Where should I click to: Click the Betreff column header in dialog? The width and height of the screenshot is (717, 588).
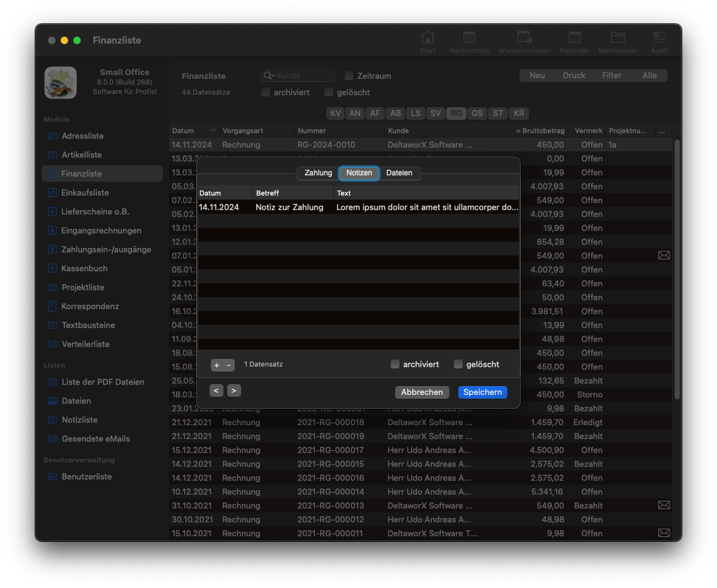293,193
